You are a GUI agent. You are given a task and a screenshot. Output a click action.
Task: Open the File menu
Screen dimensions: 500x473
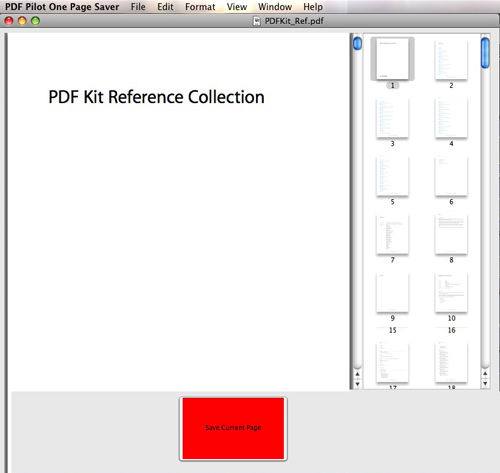[138, 7]
